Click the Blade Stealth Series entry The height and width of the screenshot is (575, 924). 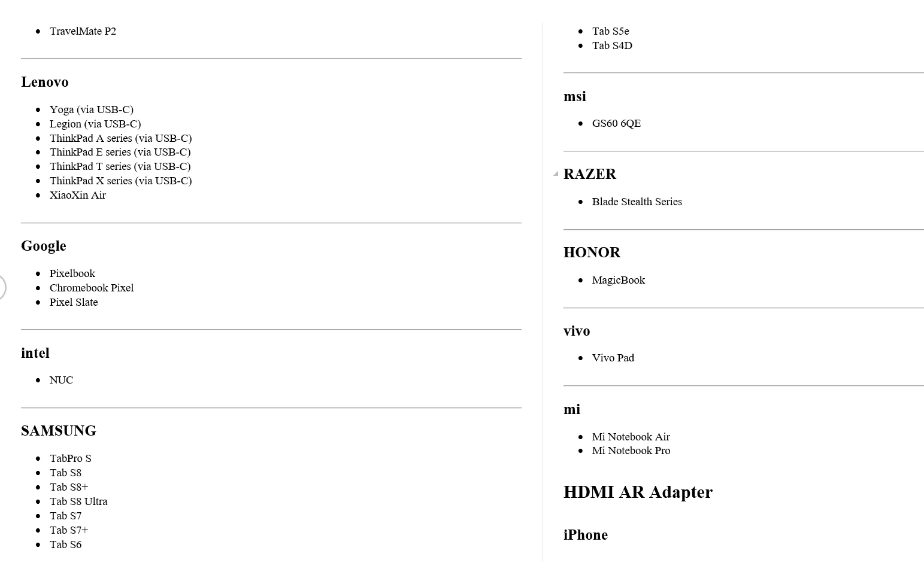tap(637, 202)
